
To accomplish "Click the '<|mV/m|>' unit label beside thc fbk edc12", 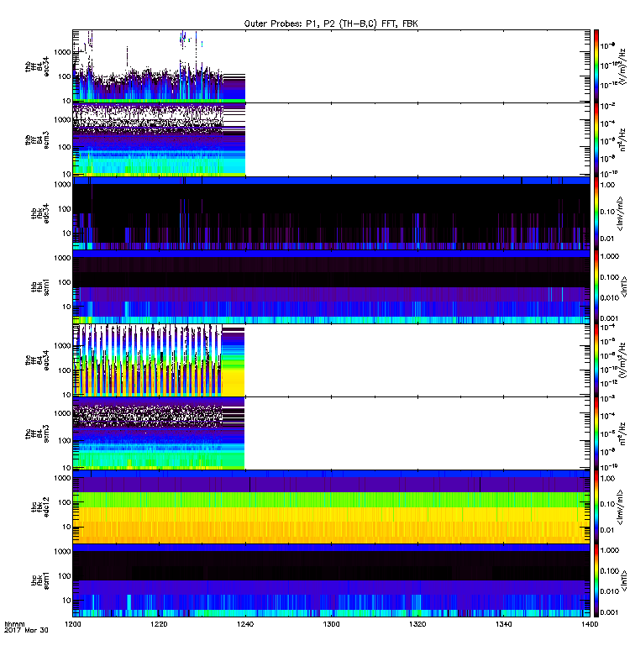I will (620, 508).
